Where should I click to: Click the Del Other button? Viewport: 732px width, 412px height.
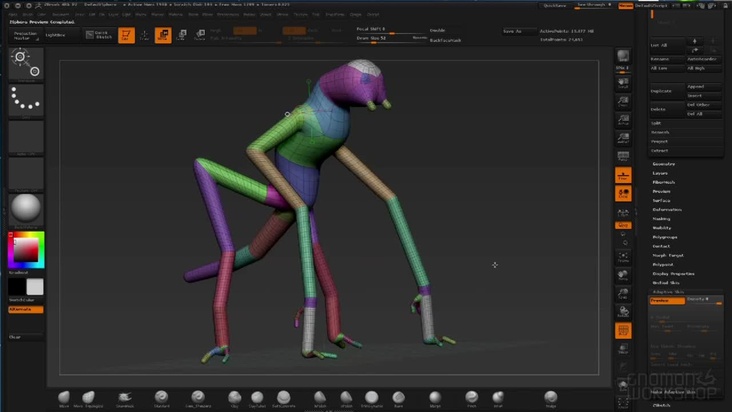[704, 105]
